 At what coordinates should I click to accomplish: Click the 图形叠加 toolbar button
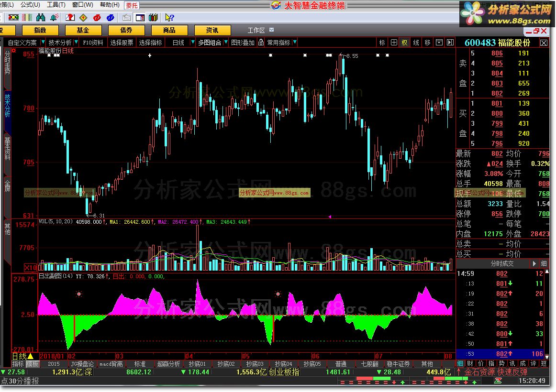[x=243, y=43]
